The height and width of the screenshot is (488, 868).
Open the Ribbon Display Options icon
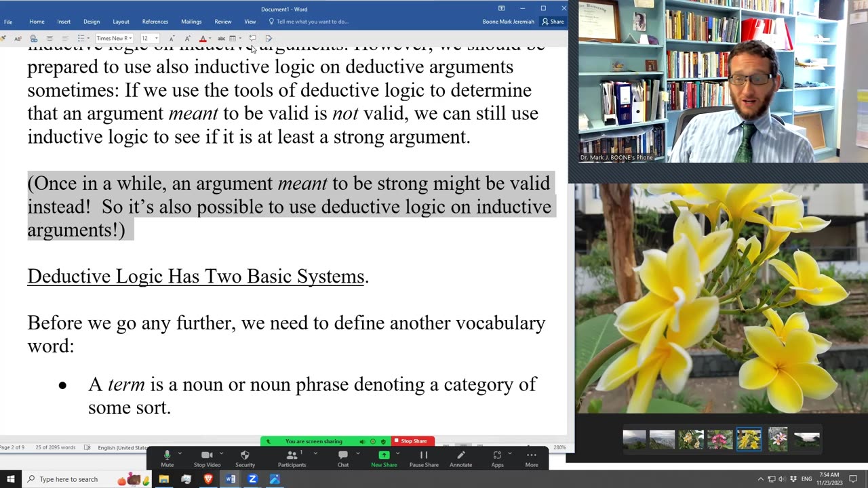(501, 8)
